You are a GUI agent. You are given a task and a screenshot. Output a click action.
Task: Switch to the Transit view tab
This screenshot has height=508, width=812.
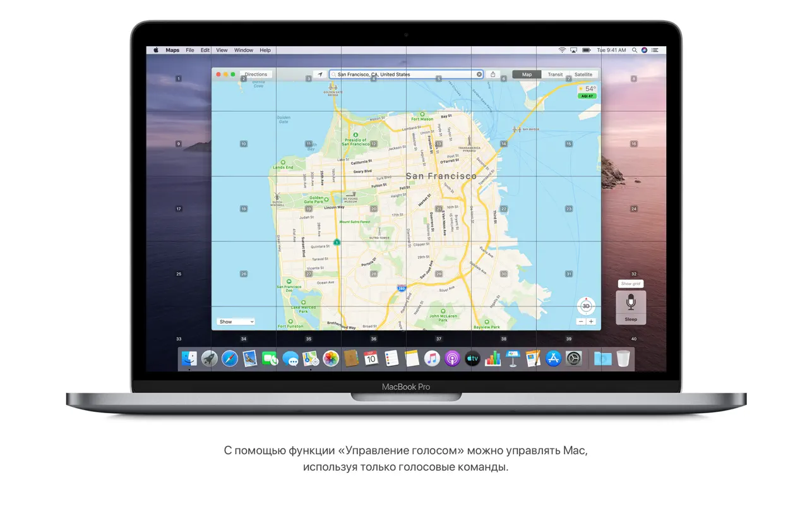[x=555, y=75]
